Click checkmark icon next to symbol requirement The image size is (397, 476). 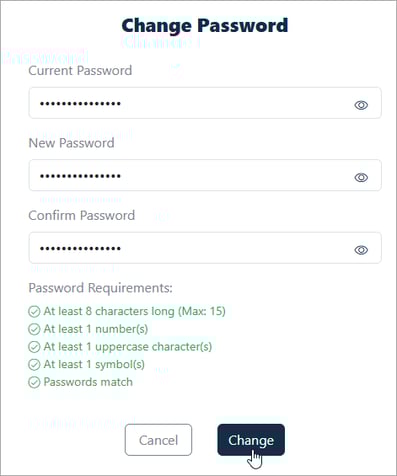click(x=34, y=365)
